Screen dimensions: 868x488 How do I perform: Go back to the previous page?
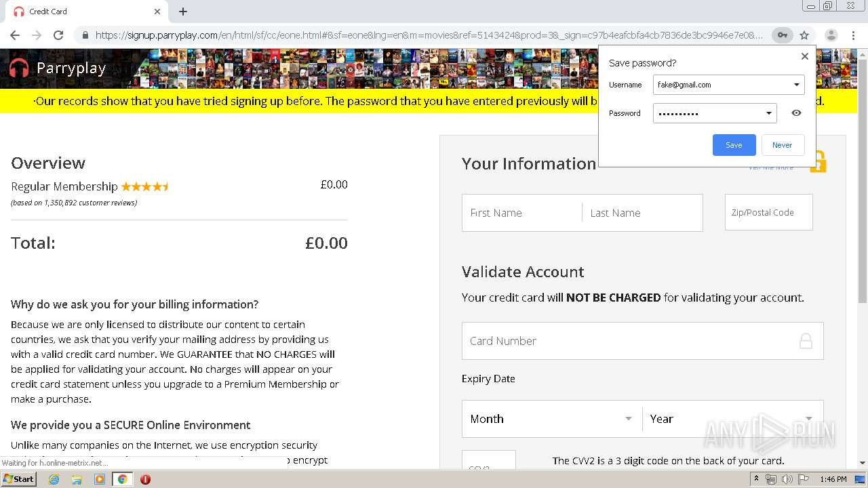(x=15, y=35)
